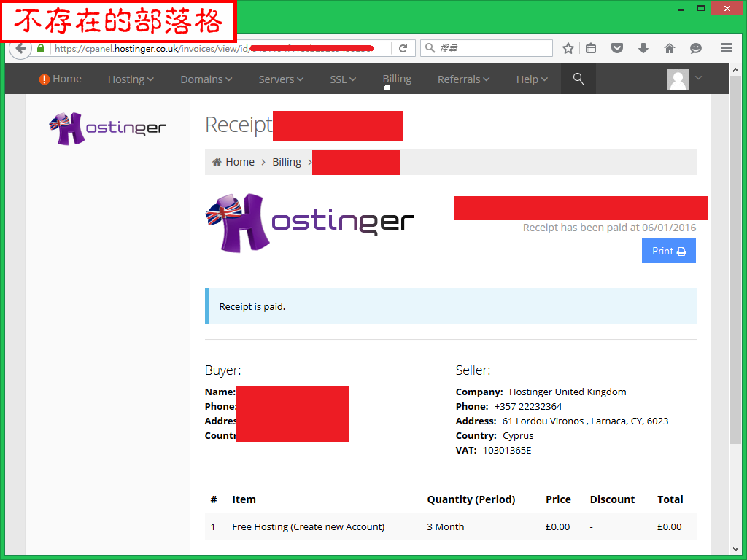
Task: Click the seller country 'Cyprus'
Action: (518, 436)
